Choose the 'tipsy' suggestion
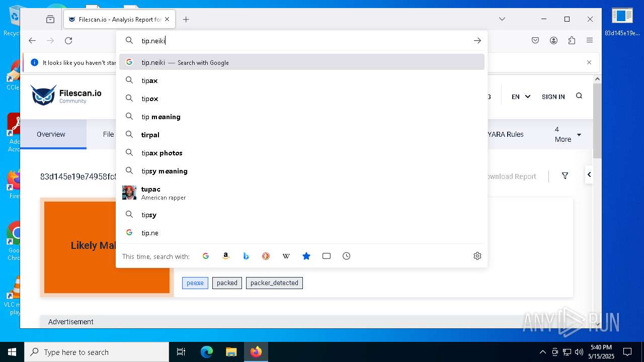This screenshot has height=362, width=644. tap(302, 215)
